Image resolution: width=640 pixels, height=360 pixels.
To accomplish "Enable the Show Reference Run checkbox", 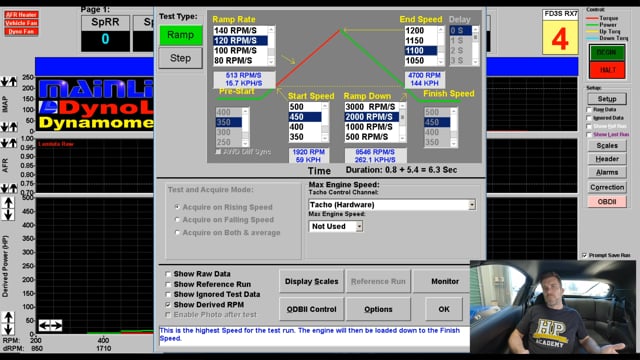I will (168, 284).
